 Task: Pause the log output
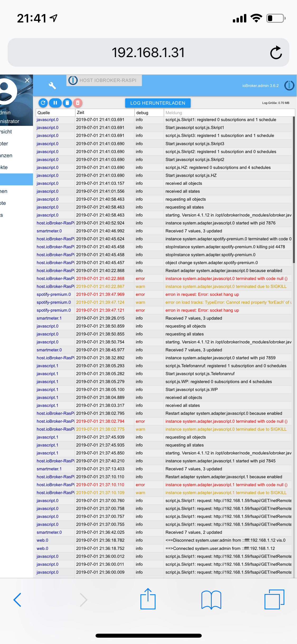click(55, 103)
